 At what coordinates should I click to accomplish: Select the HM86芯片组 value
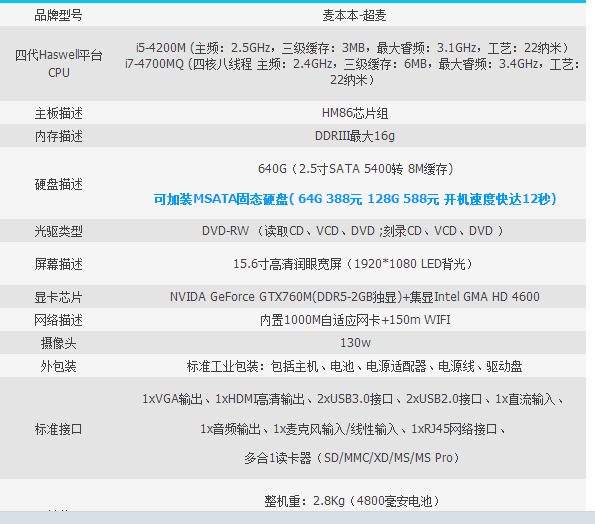[x=355, y=113]
